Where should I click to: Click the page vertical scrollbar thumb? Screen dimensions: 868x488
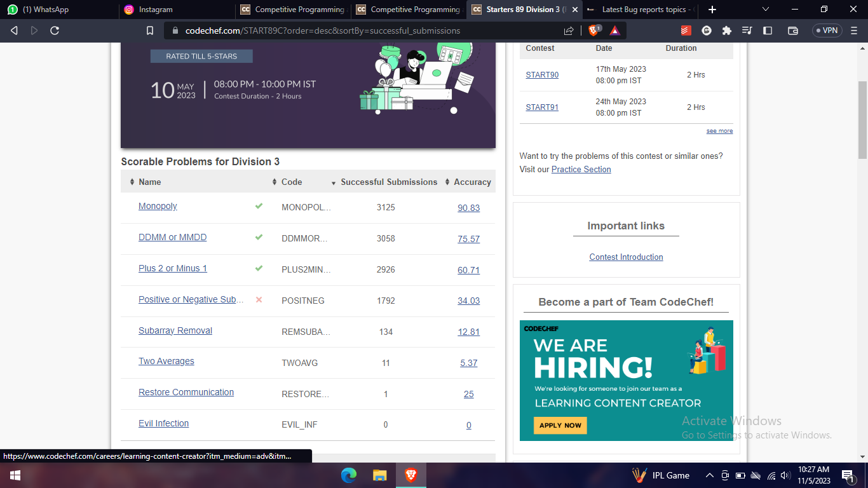[862, 119]
